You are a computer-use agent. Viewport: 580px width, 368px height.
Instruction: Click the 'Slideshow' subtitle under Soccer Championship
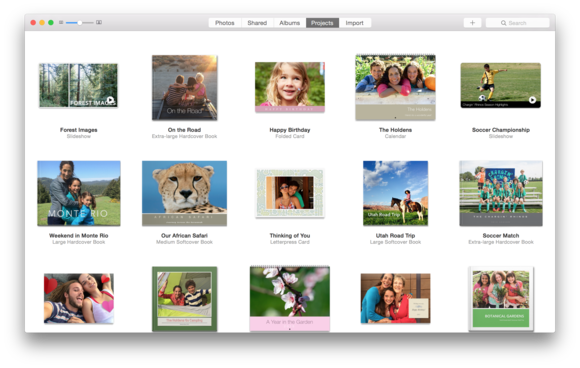[x=501, y=136]
